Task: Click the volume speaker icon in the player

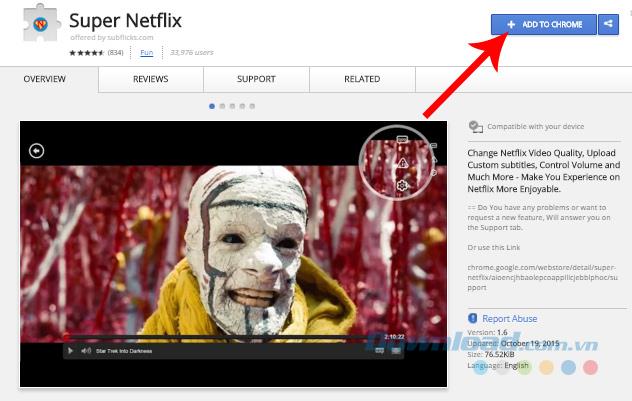Action: pyautogui.click(x=86, y=350)
